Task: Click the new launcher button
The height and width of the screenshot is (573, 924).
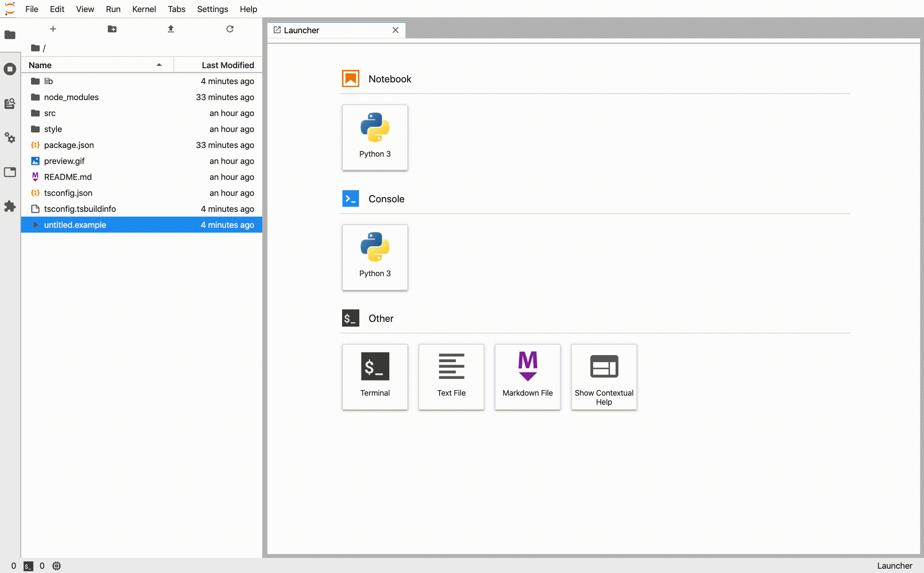Action: [53, 28]
